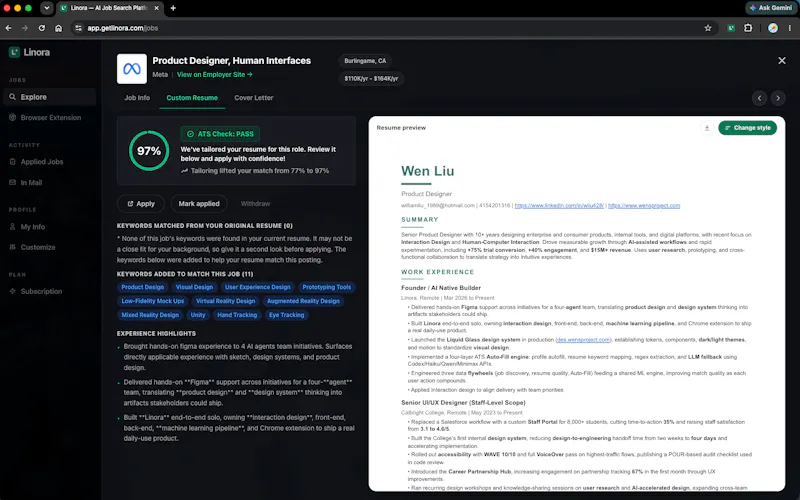Click the Withdraw button

coord(255,204)
